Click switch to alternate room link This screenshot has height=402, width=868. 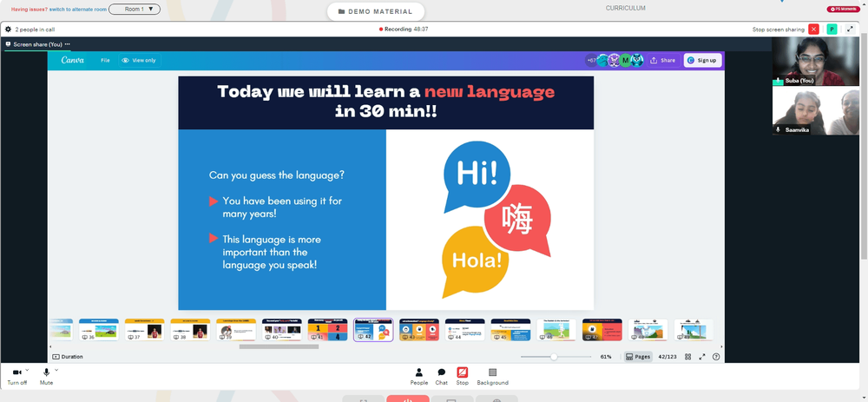(x=78, y=10)
